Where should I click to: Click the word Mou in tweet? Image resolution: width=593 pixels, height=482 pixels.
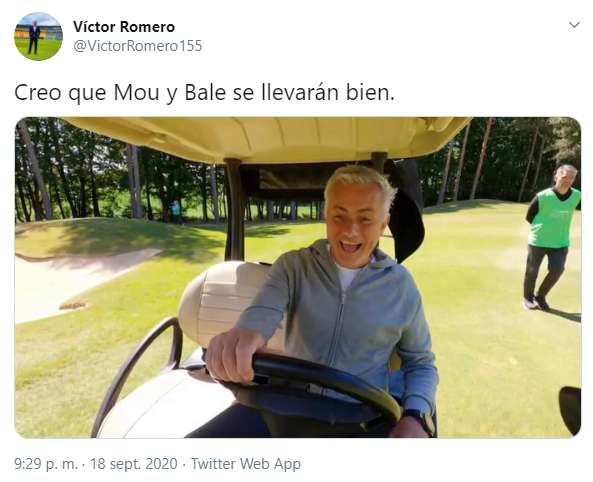point(136,93)
